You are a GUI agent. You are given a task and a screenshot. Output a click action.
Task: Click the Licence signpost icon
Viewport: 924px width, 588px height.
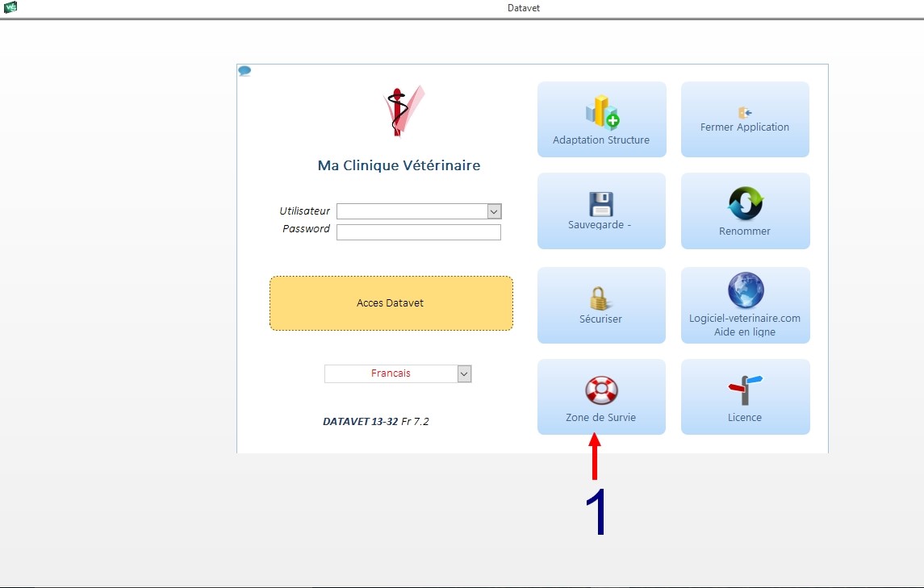(746, 390)
